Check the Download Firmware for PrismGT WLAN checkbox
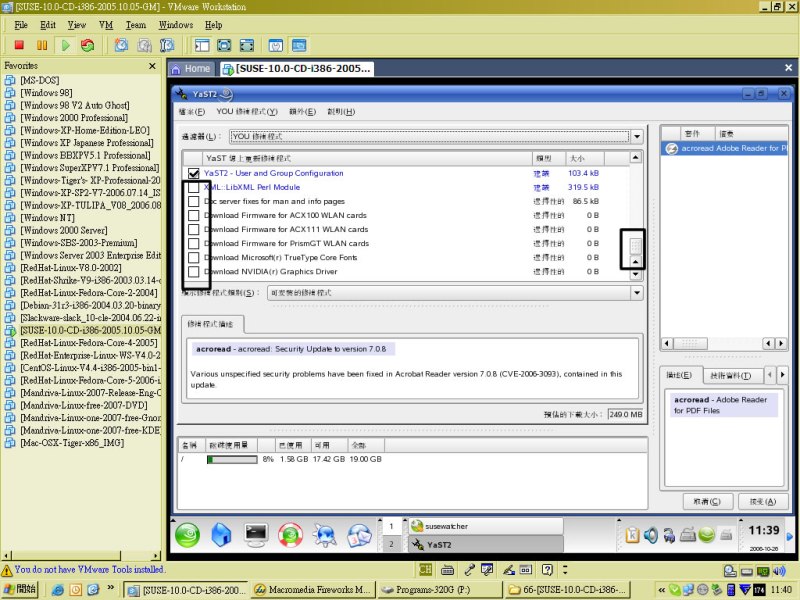This screenshot has width=800, height=600. click(193, 243)
